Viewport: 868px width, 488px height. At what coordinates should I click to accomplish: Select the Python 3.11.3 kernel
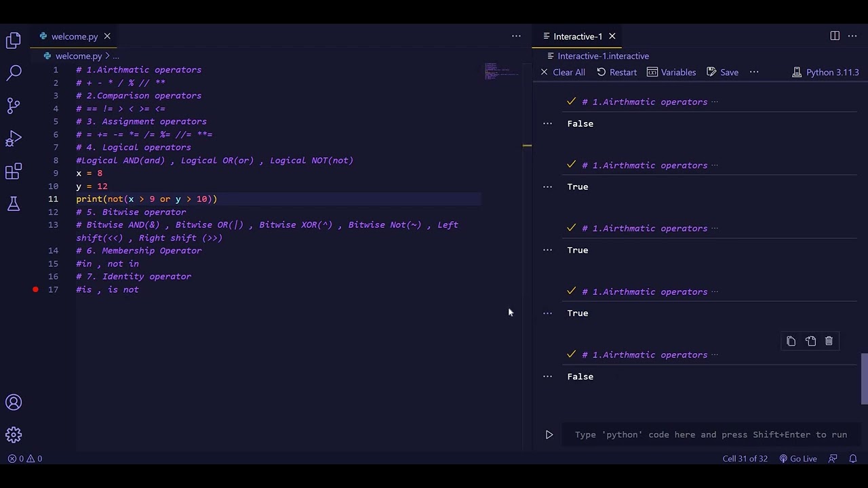coord(825,73)
